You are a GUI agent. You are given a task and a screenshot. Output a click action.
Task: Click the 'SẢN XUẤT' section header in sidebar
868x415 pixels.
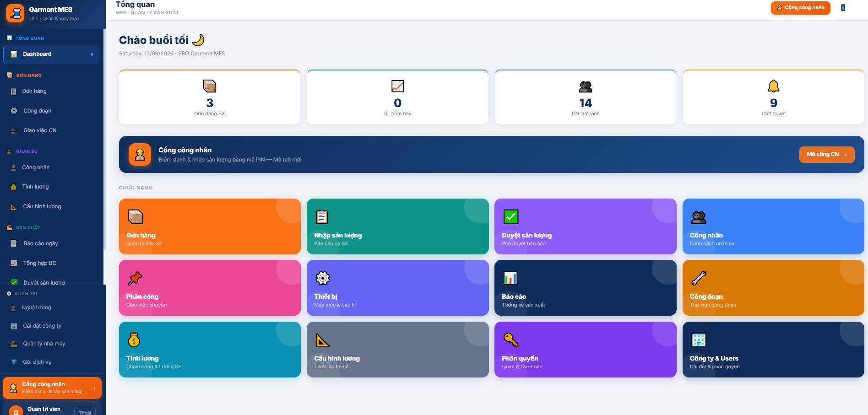(x=28, y=228)
